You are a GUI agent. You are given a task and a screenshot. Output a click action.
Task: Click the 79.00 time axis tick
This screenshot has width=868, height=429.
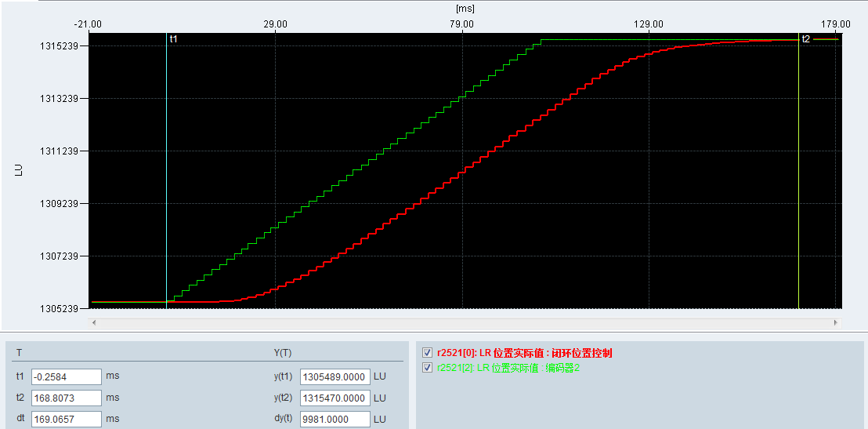(462, 24)
